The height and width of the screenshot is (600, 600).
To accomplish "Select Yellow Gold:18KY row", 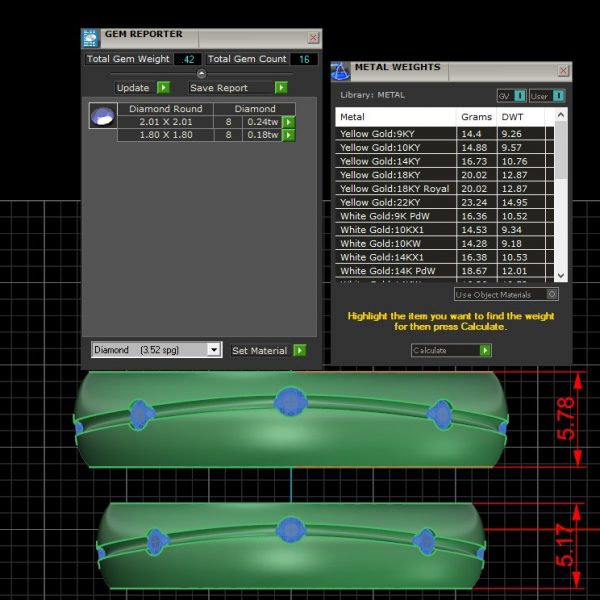I will pos(444,175).
